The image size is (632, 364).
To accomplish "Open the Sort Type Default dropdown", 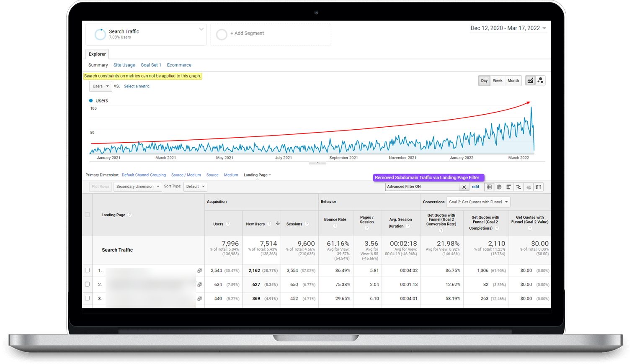I will point(196,187).
